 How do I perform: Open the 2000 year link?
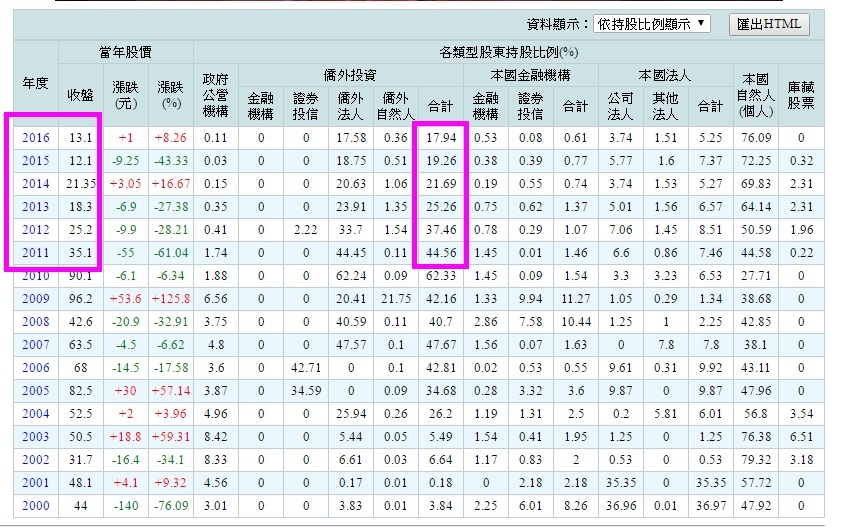pyautogui.click(x=36, y=506)
